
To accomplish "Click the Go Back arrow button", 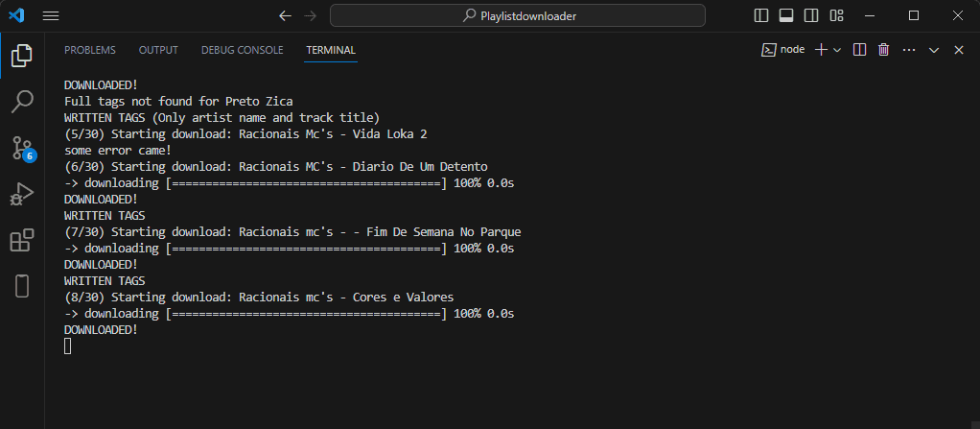I will 285,15.
